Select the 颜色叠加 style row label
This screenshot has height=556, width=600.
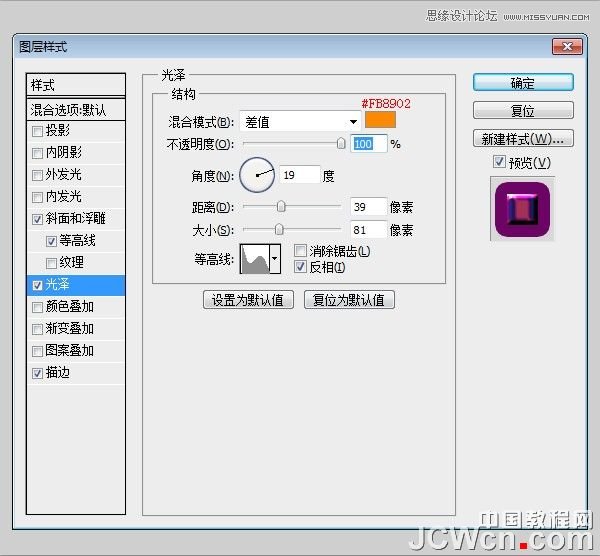[69, 307]
